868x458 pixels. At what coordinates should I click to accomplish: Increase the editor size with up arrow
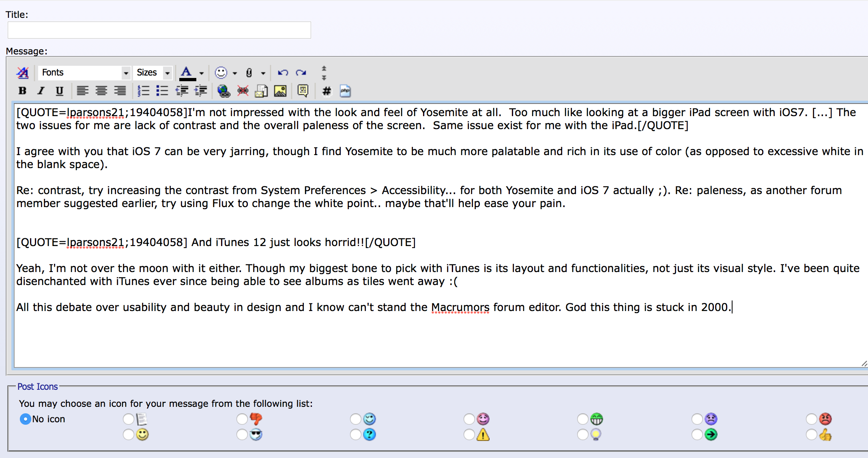coord(324,69)
